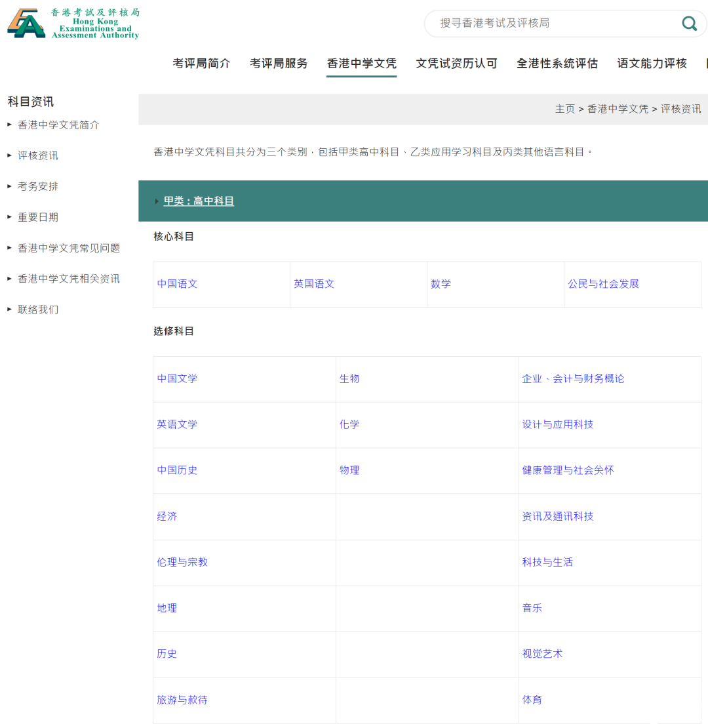Open the 伦理与宗教 subject link
The height and width of the screenshot is (728, 708).
[x=182, y=562]
